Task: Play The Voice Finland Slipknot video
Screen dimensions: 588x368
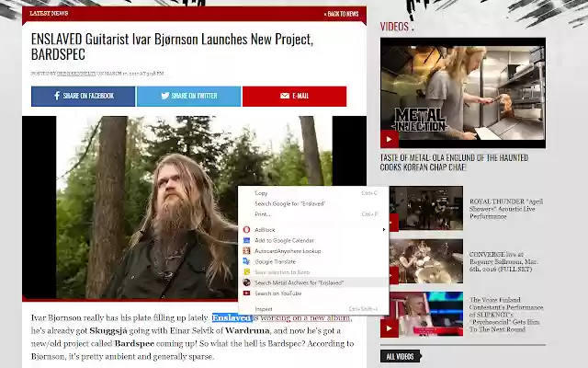Action: pyautogui.click(x=389, y=328)
